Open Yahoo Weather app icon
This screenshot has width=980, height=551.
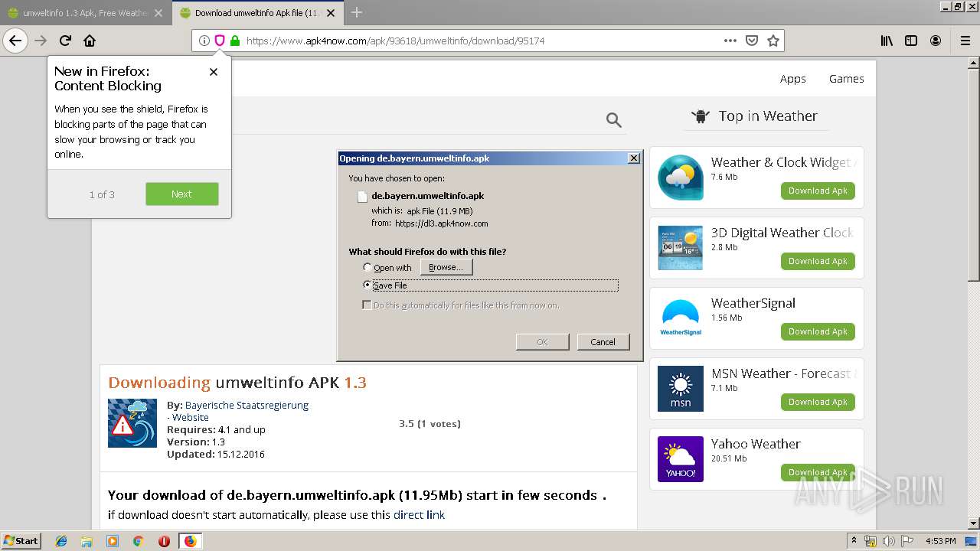(681, 459)
